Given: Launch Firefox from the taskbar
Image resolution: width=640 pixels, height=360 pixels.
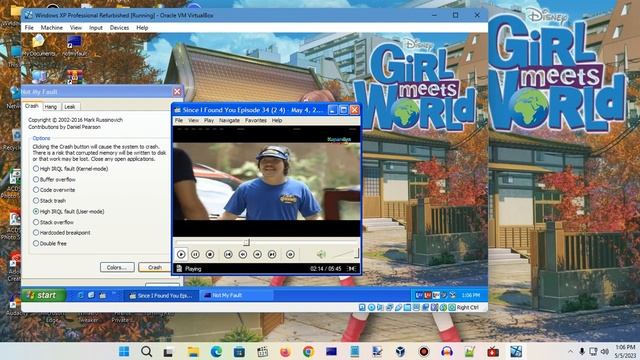Looking at the screenshot, I should click(x=285, y=351).
